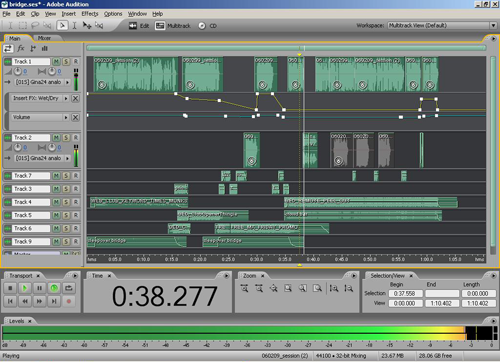
Task: Edit View End time field
Action: pyautogui.click(x=442, y=303)
